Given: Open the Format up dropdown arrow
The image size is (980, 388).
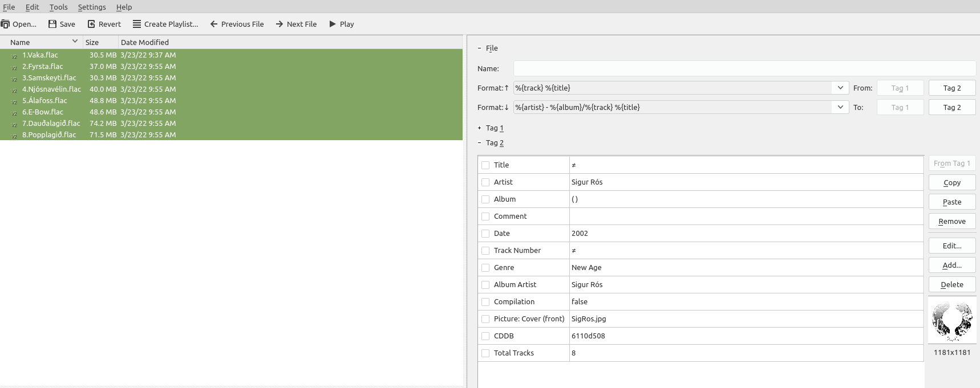Looking at the screenshot, I should click(x=840, y=88).
